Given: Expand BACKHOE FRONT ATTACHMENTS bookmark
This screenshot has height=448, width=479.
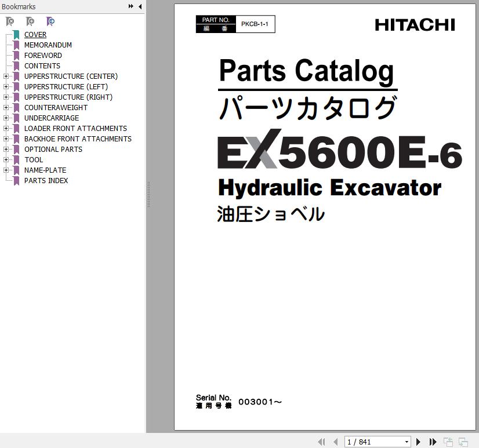Looking at the screenshot, I should pos(6,139).
